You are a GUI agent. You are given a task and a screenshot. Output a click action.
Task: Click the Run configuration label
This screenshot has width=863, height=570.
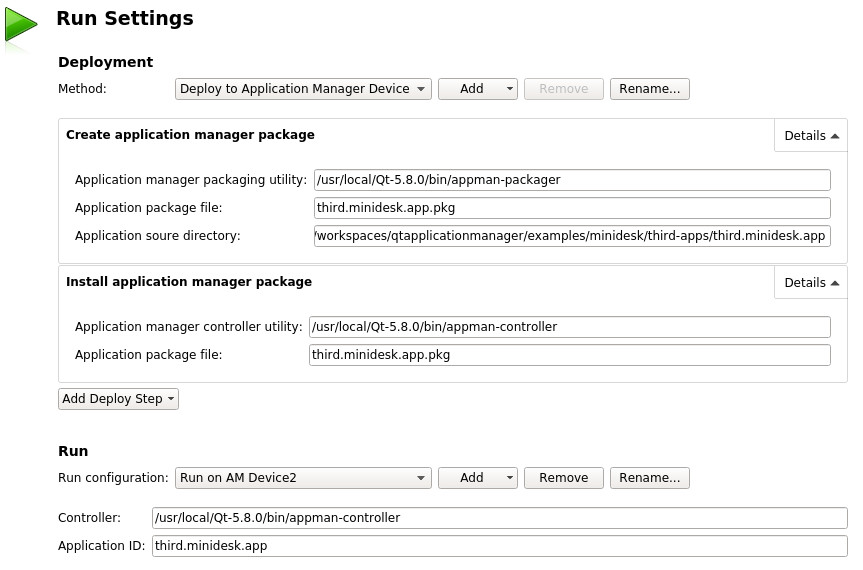coord(113,478)
